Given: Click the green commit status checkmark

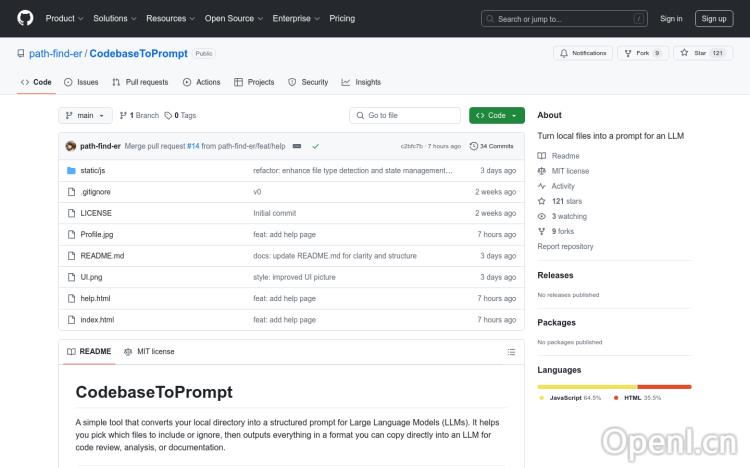Looking at the screenshot, I should pos(315,146).
